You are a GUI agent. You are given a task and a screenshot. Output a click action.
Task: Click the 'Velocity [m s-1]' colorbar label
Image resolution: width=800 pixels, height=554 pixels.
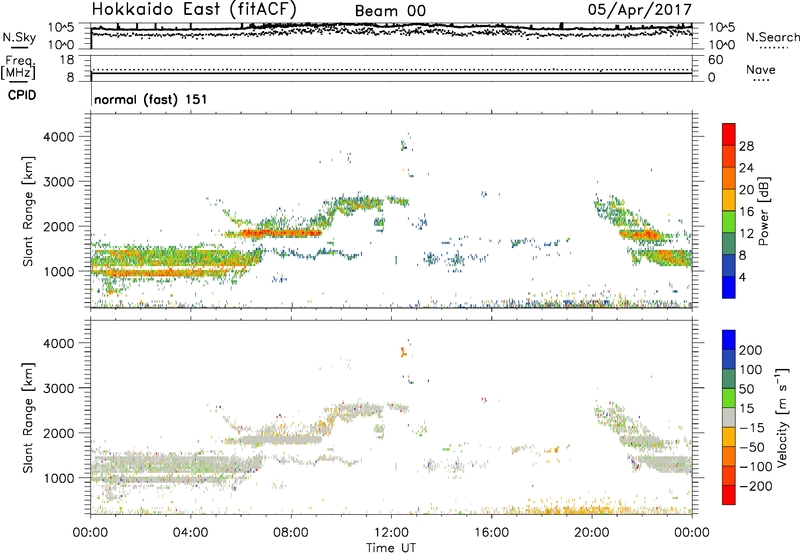click(x=784, y=417)
